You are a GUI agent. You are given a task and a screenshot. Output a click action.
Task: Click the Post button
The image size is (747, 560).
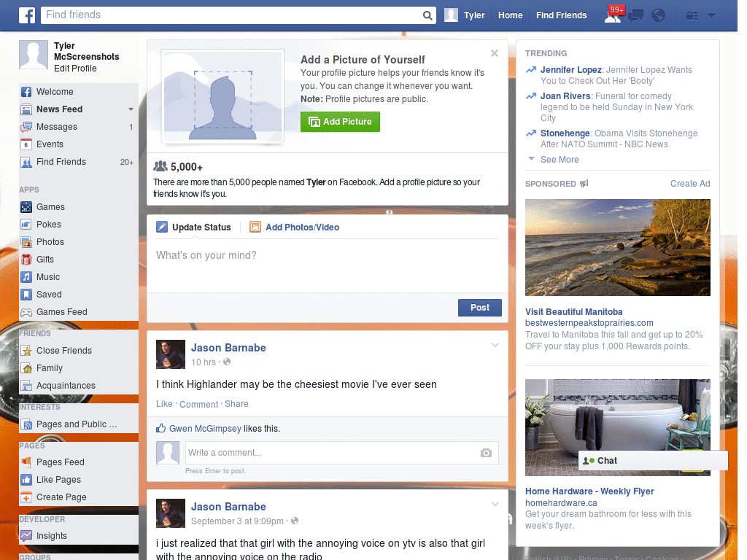click(480, 308)
